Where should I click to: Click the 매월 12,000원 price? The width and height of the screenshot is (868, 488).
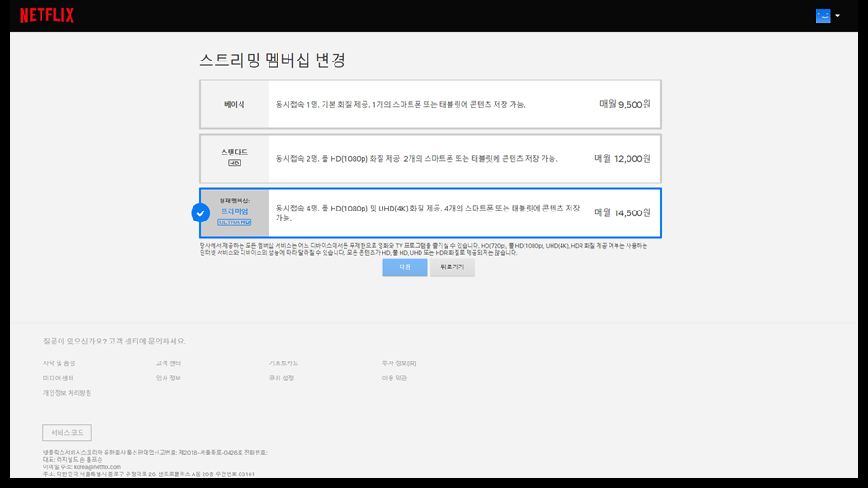click(622, 158)
